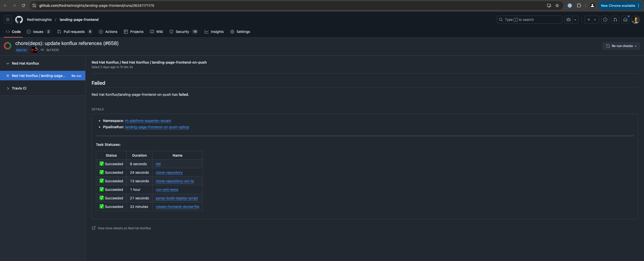Open the rh-platform-experien-tenant namespace link
Image resolution: width=644 pixels, height=261 pixels.
coord(148,121)
